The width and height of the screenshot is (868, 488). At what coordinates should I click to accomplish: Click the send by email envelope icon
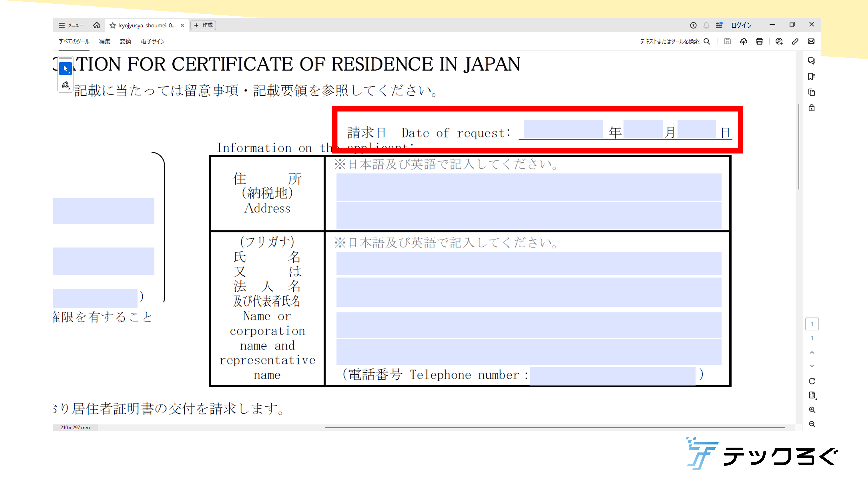tap(811, 41)
